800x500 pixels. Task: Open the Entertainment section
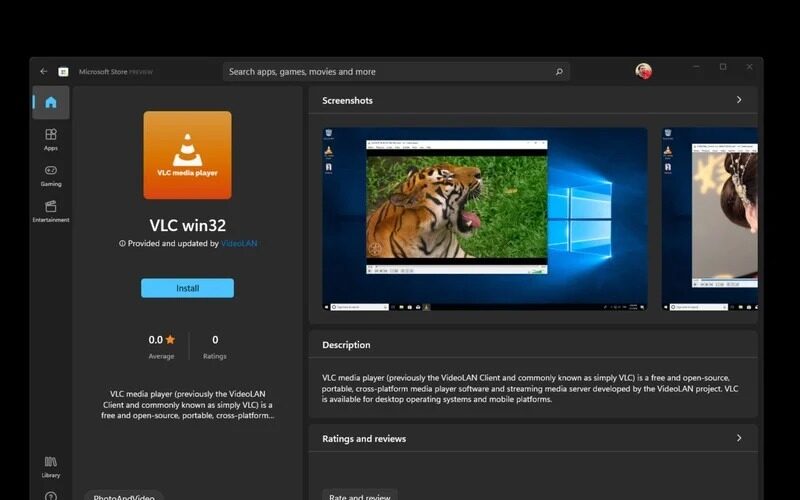click(x=51, y=211)
